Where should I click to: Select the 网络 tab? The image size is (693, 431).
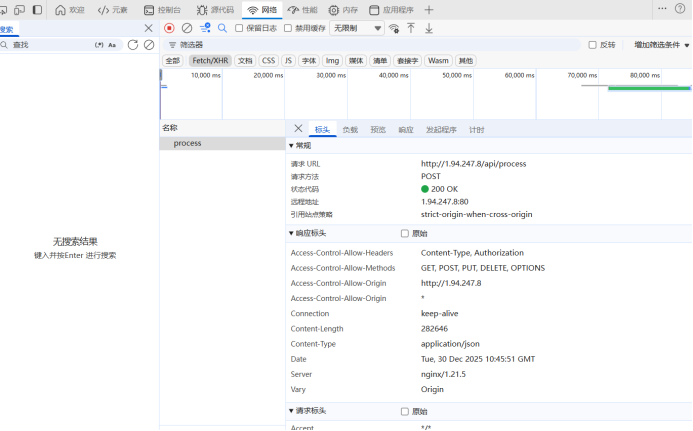point(262,10)
